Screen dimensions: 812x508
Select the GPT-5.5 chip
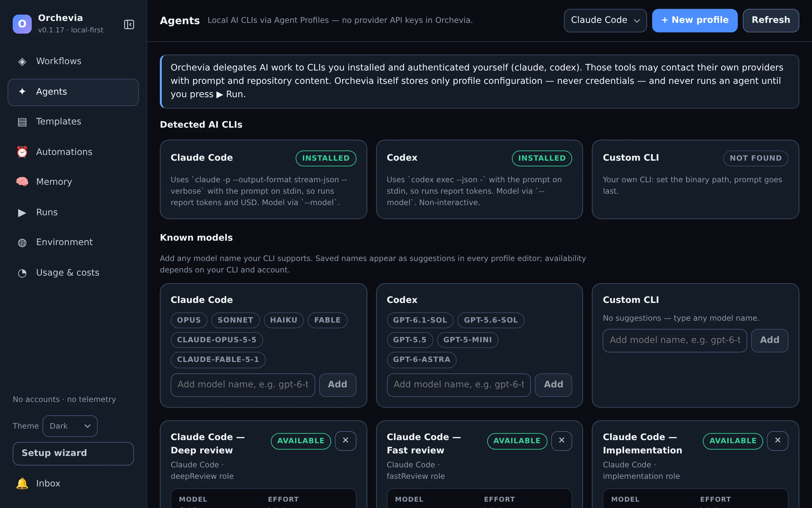(410, 340)
